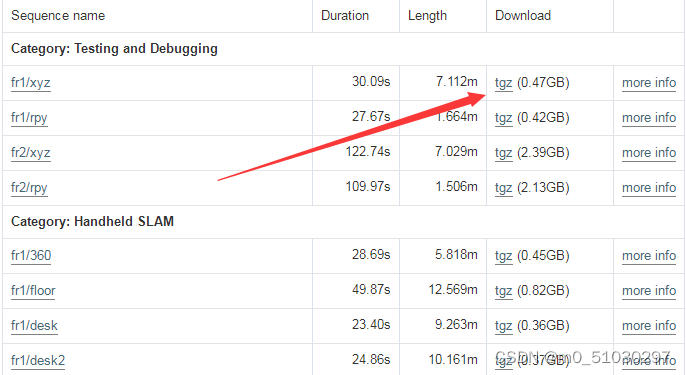The image size is (686, 375).
Task: Open the fr2/rpy sequence link
Action: coord(29,188)
